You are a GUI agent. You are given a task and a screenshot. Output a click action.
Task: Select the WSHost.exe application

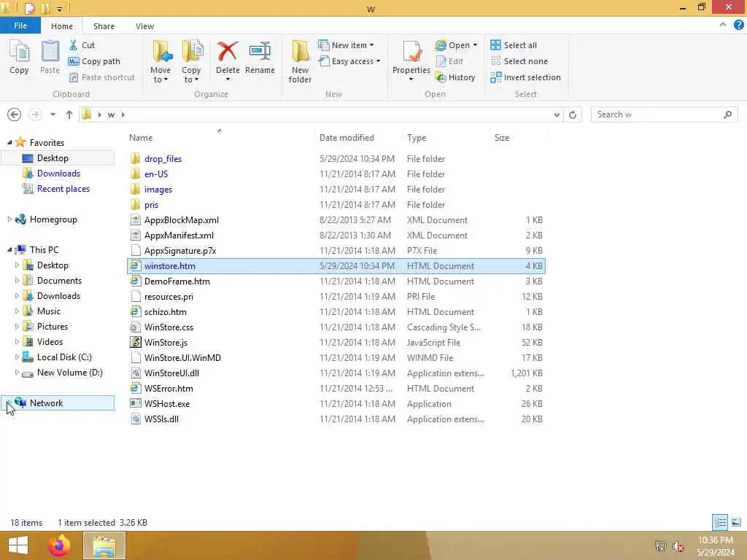point(167,404)
